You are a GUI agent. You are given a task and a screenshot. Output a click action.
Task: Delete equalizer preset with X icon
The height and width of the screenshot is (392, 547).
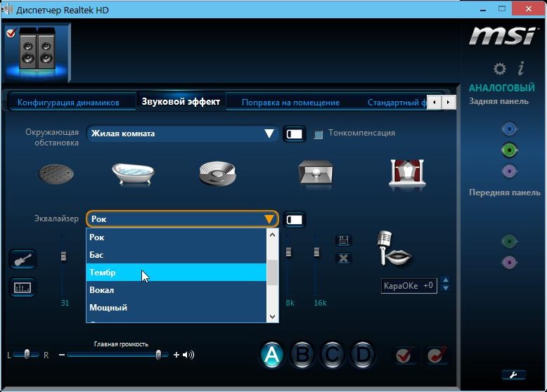coord(343,259)
